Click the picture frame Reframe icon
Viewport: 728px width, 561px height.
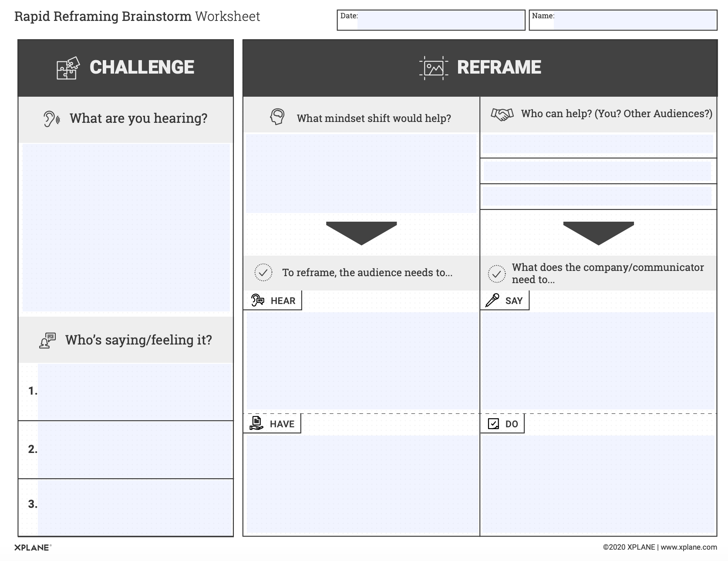pyautogui.click(x=434, y=68)
